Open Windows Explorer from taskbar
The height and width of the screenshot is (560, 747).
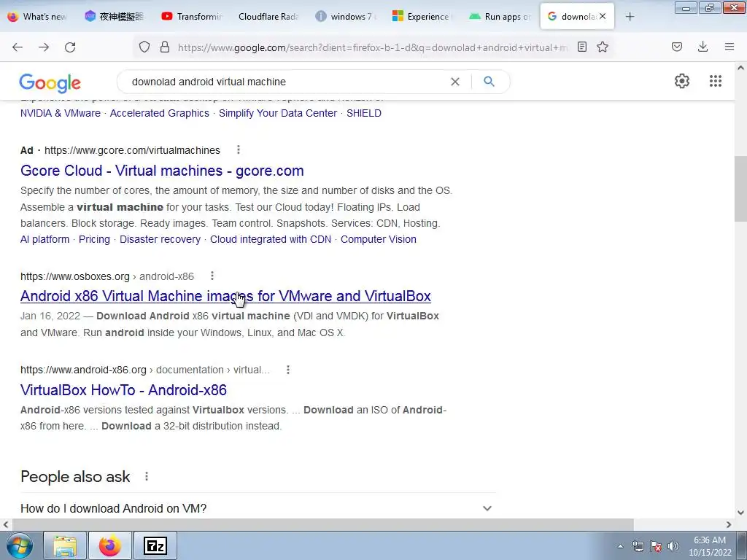(x=65, y=545)
